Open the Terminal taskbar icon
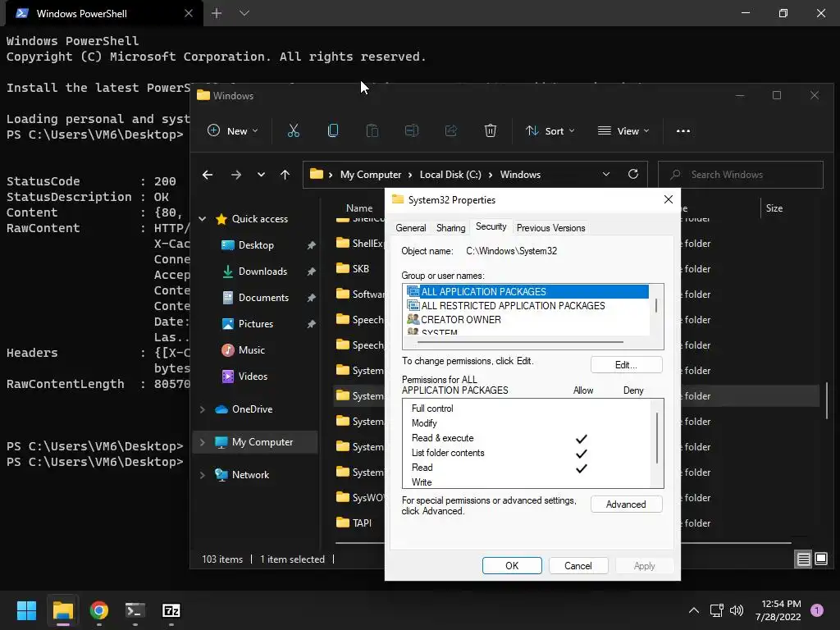The width and height of the screenshot is (840, 630). coord(135,610)
